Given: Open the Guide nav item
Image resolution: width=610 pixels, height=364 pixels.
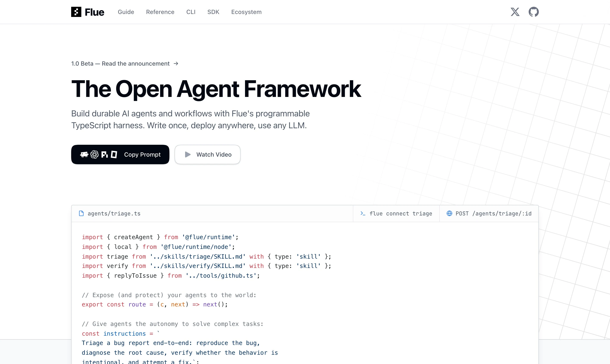Looking at the screenshot, I should coord(126,12).
